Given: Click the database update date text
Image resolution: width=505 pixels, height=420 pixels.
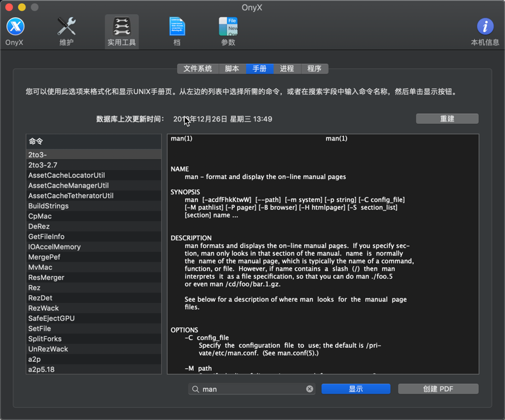Looking at the screenshot, I should pos(222,119).
